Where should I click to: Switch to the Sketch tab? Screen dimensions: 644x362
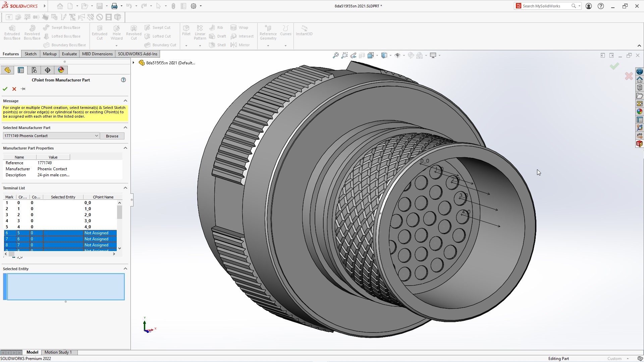(x=31, y=54)
